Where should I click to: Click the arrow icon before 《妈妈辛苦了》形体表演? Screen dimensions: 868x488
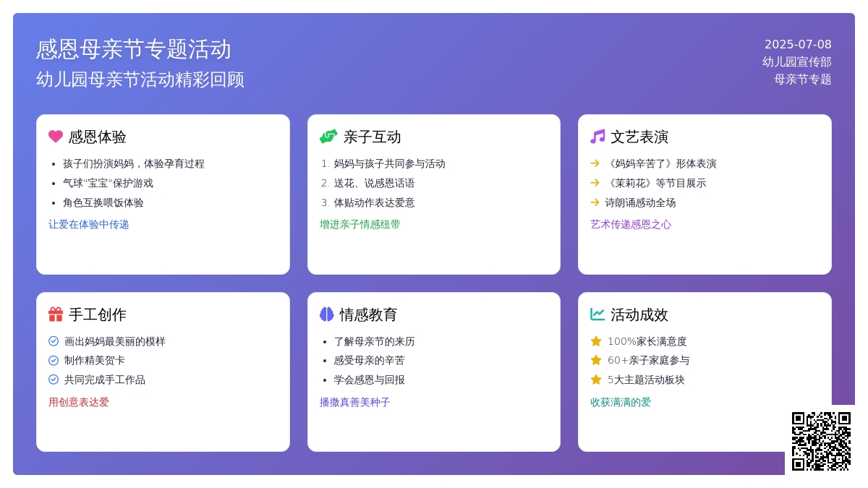click(595, 163)
